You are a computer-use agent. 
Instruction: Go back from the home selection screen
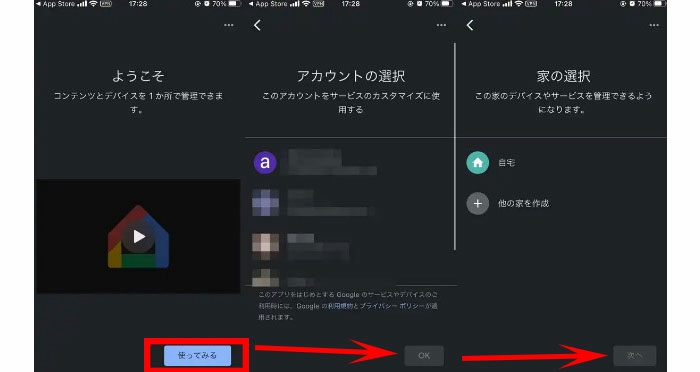470,25
